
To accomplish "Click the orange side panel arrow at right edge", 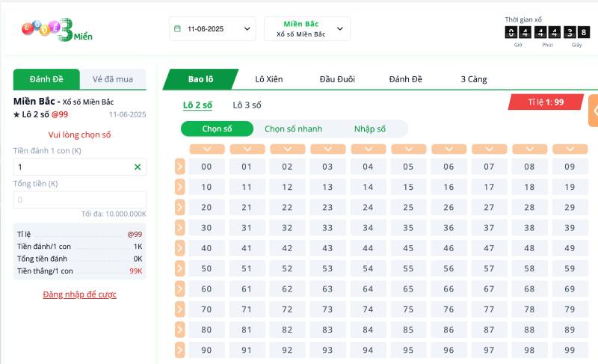I will pos(594,111).
